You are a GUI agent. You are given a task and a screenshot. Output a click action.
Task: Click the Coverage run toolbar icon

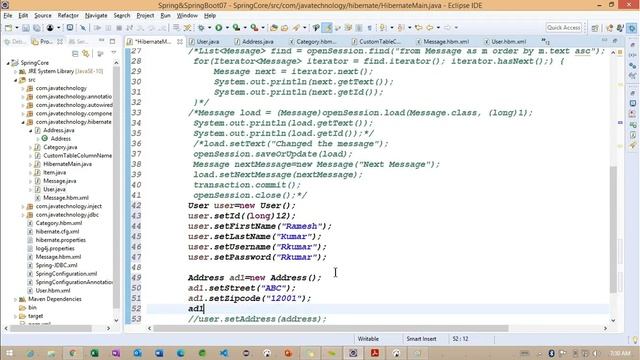tap(236, 28)
